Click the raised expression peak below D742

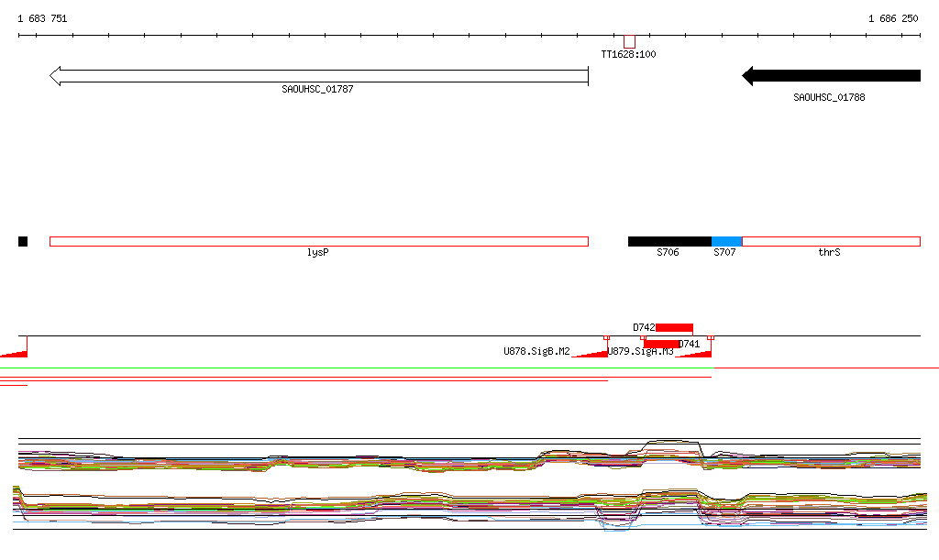click(674, 445)
